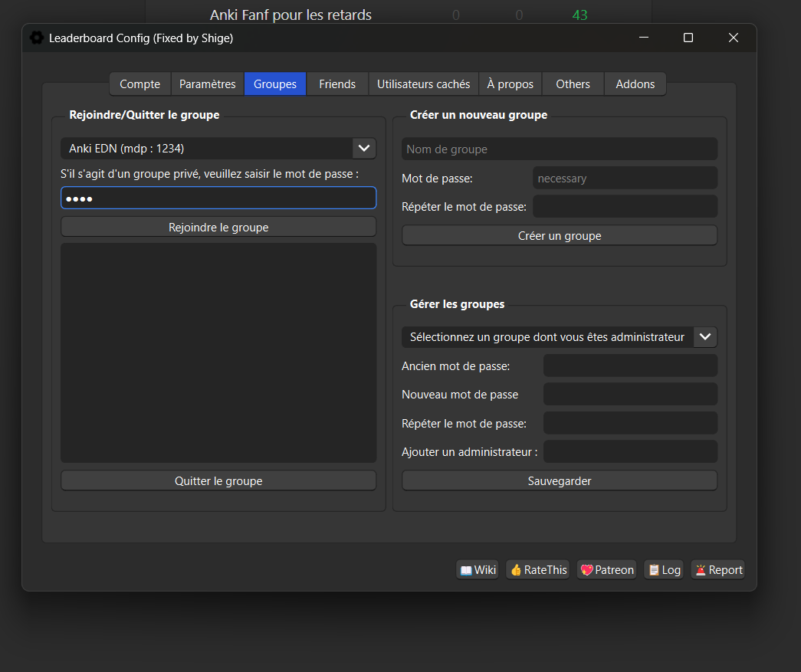The width and height of the screenshot is (801, 672).
Task: Open the Wiki book icon button
Action: [478, 569]
